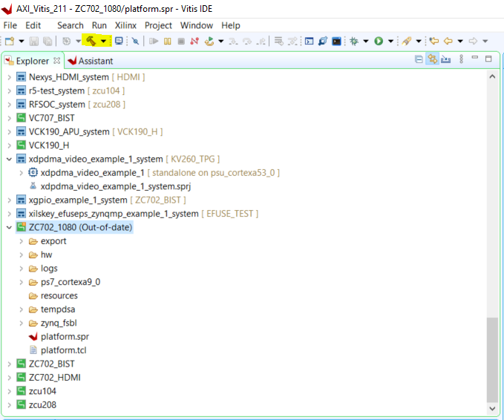
Task: Toggle Link with Editor in Explorer
Action: point(432,59)
